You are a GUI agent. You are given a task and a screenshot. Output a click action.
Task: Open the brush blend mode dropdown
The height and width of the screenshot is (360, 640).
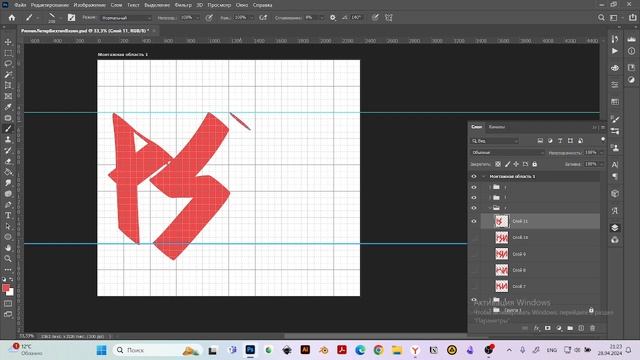pos(126,18)
